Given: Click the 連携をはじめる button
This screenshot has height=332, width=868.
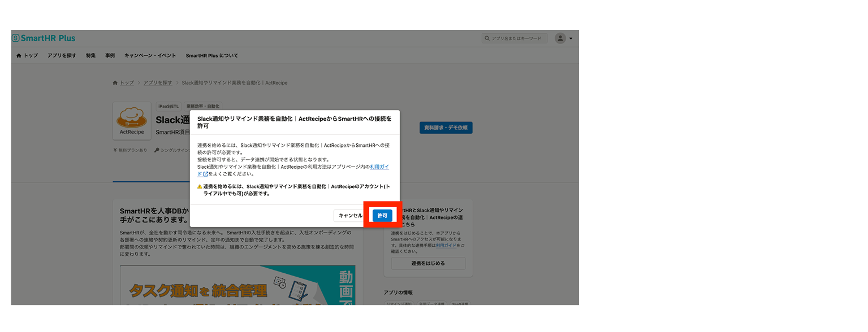Looking at the screenshot, I should [x=428, y=264].
